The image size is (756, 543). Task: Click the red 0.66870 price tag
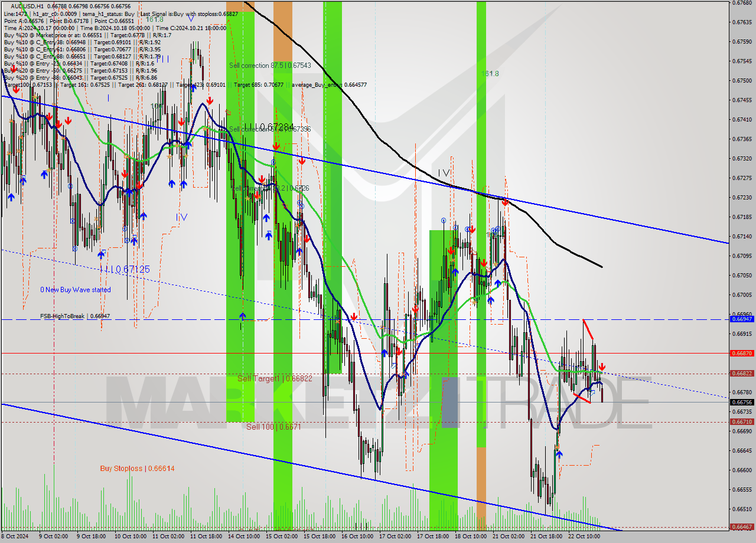[x=742, y=353]
